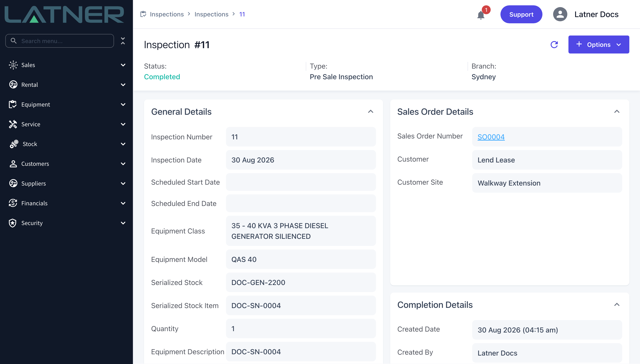
Task: Click the DOC-GEN-2200 stock field
Action: pyautogui.click(x=301, y=282)
